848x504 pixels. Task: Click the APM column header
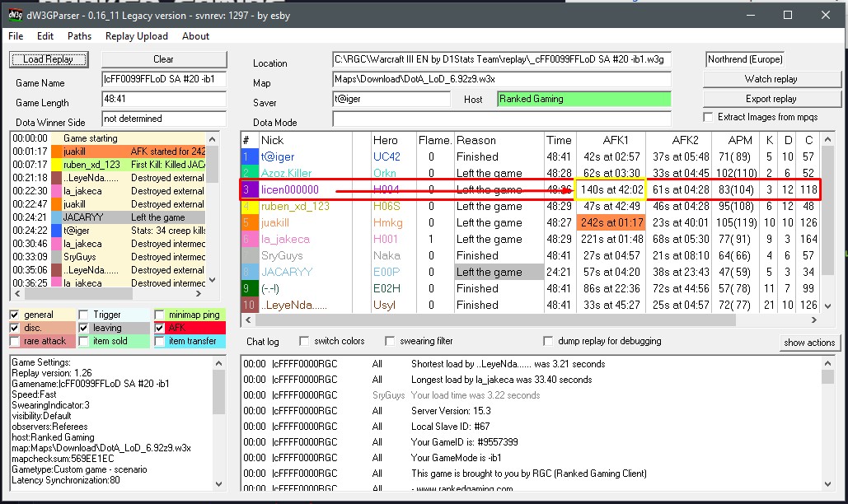point(740,141)
